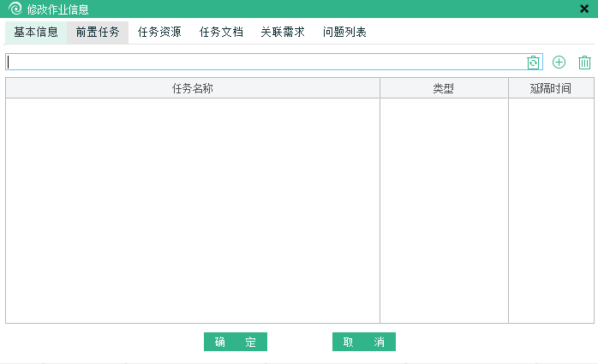Focus the predecessor task input field
This screenshot has width=598, height=364.
click(x=266, y=63)
